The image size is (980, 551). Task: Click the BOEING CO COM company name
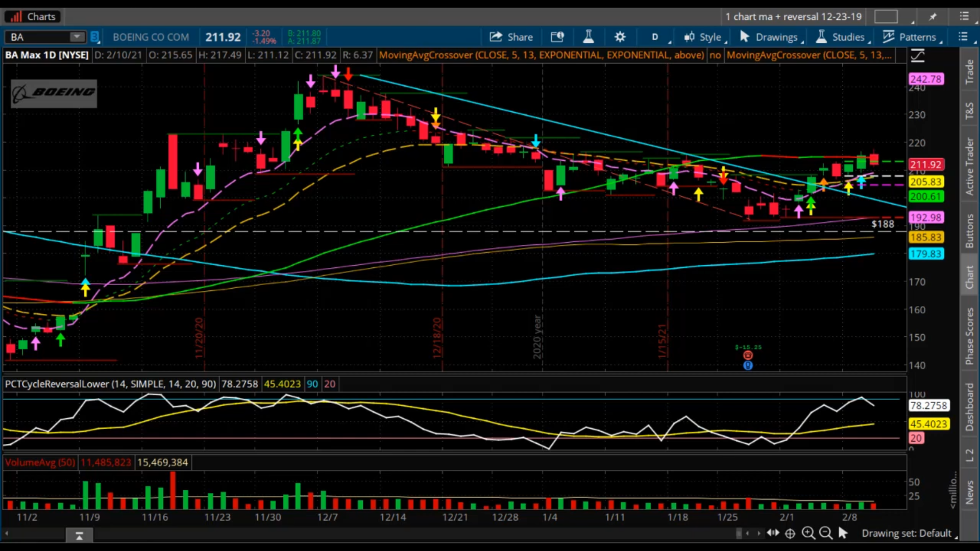(x=151, y=37)
